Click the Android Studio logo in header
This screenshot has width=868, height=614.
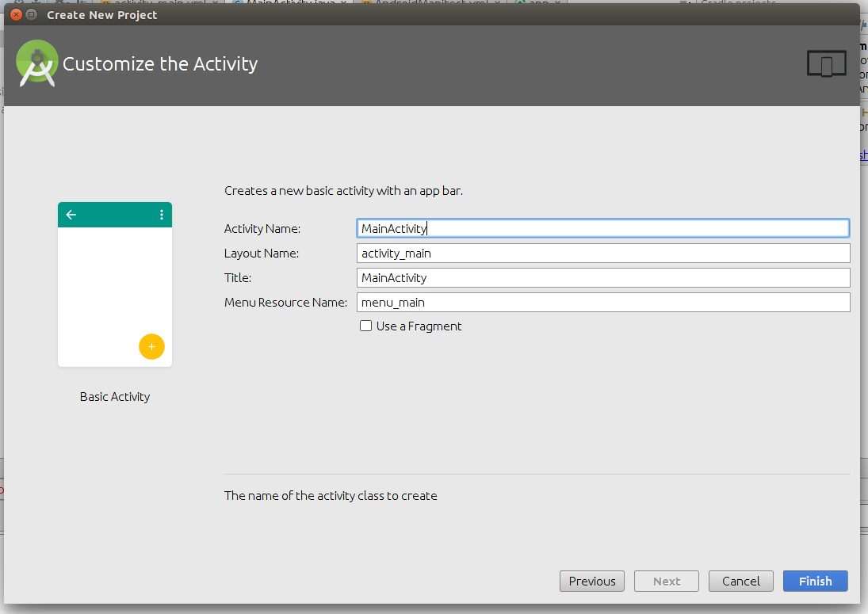coord(36,63)
